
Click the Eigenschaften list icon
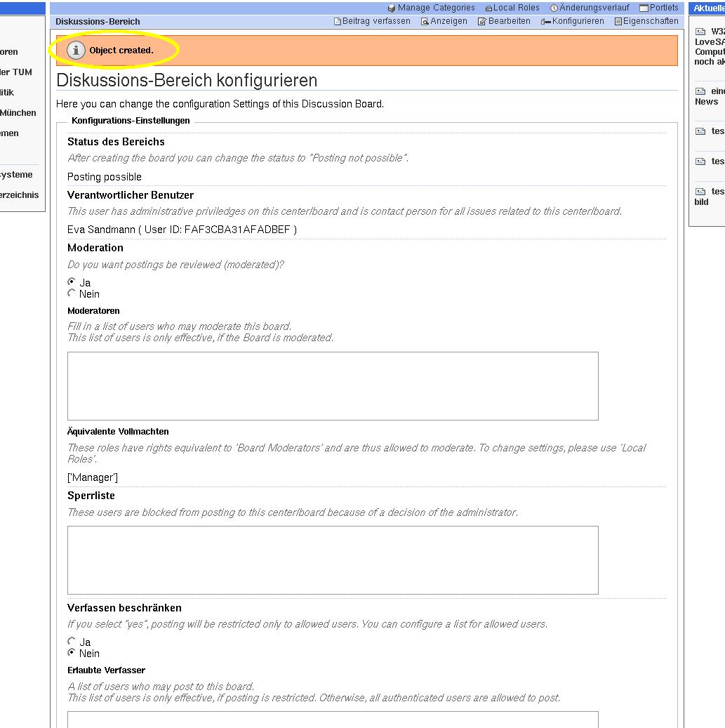tap(618, 22)
